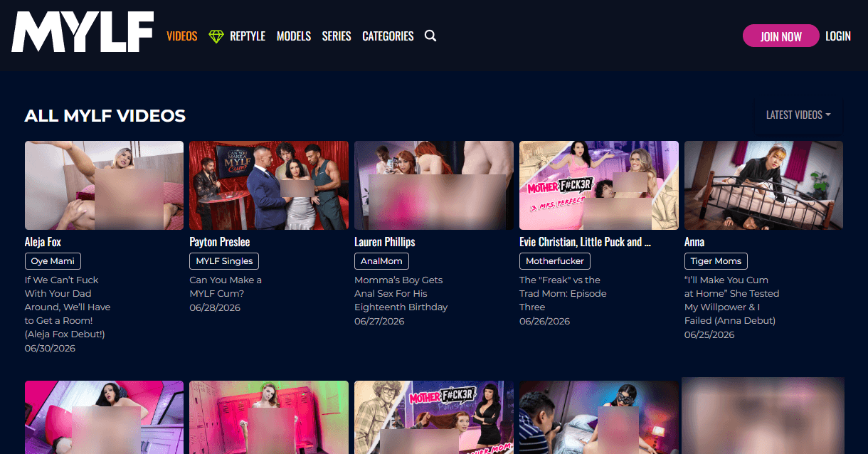Viewport: 868px width, 454px height.
Task: Open the Lauren Phillips video thumbnail
Action: (434, 185)
